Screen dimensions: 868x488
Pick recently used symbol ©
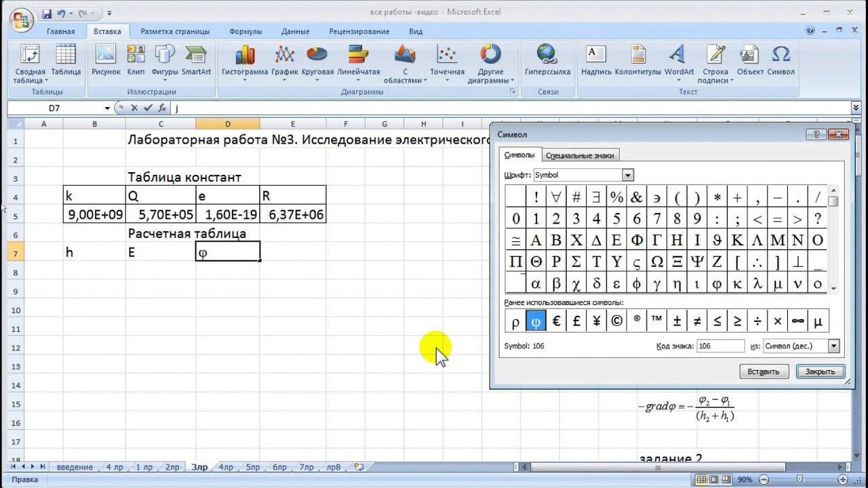[x=616, y=322]
